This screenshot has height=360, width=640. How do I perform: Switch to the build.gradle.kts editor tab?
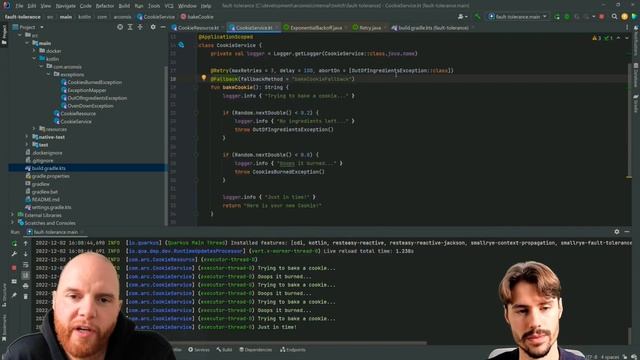(432, 28)
